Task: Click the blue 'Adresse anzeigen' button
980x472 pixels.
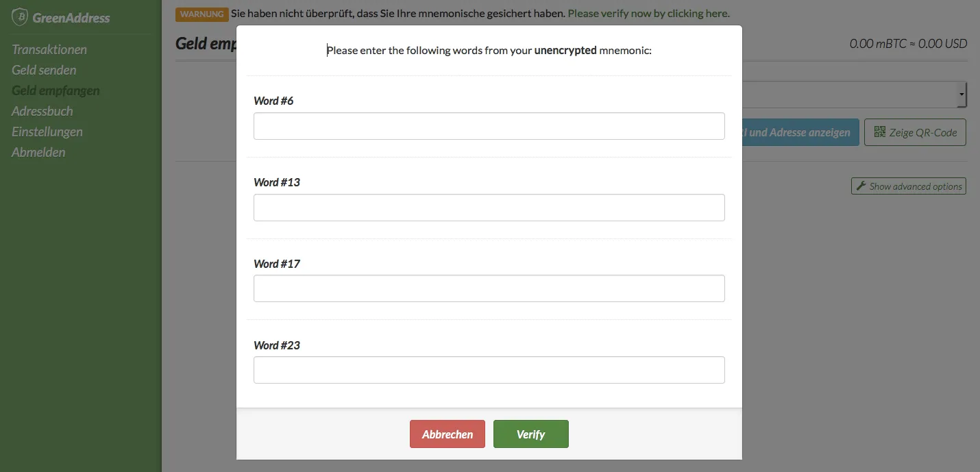Action: tap(800, 132)
